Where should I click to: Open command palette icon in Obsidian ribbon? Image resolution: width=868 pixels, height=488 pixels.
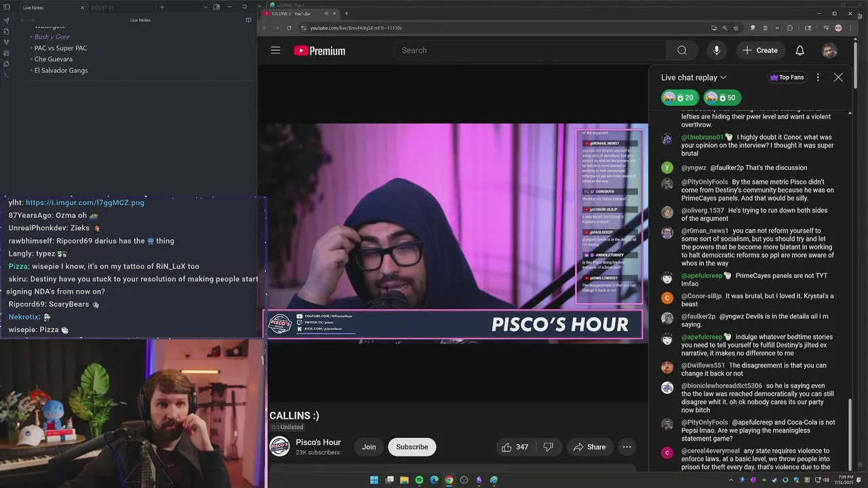click(x=6, y=75)
